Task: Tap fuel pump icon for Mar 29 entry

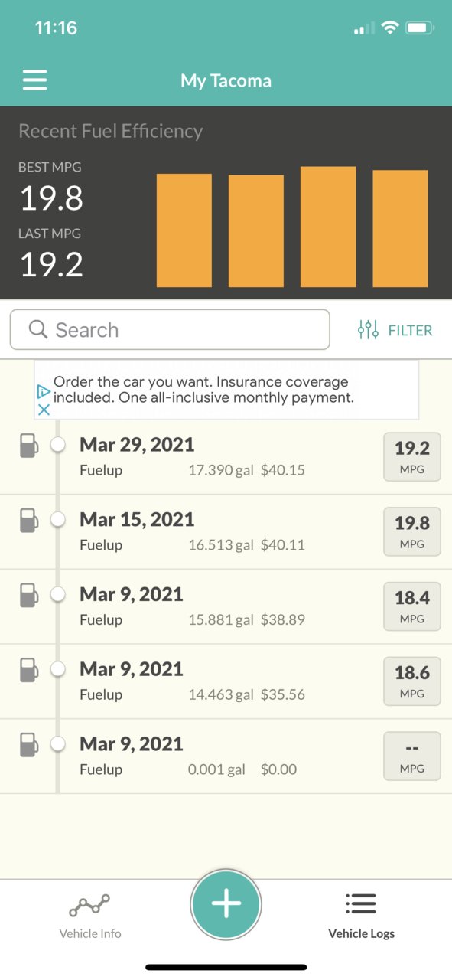Action: (x=28, y=445)
